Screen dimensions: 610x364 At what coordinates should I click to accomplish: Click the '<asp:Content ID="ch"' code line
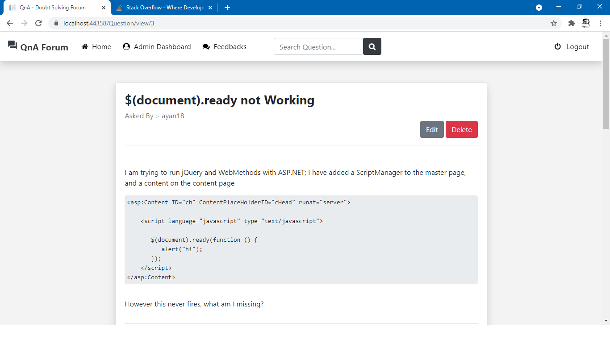tap(239, 203)
